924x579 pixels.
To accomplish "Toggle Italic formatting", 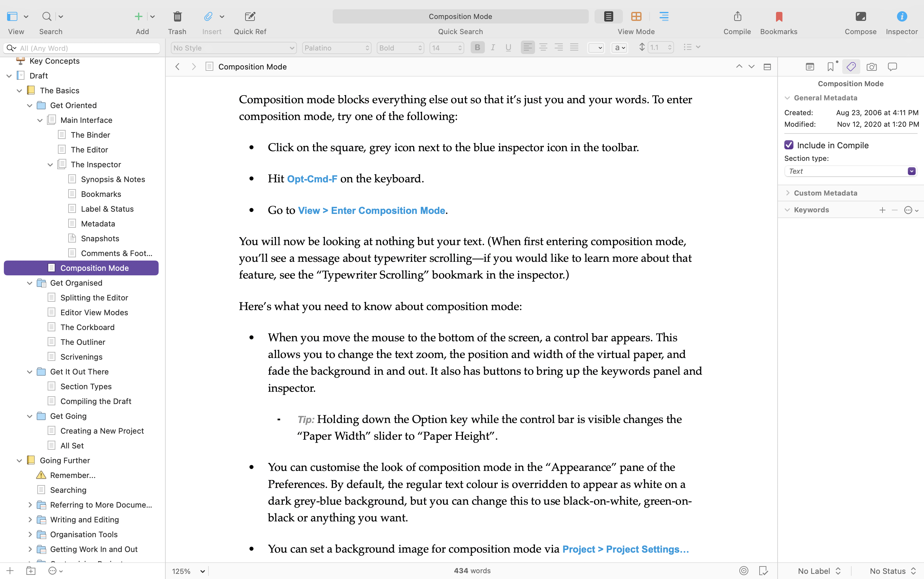I will [493, 48].
